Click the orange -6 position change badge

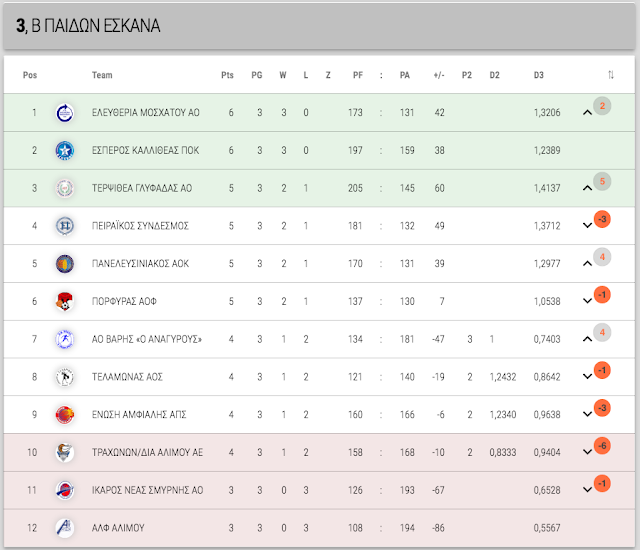pyautogui.click(x=602, y=446)
